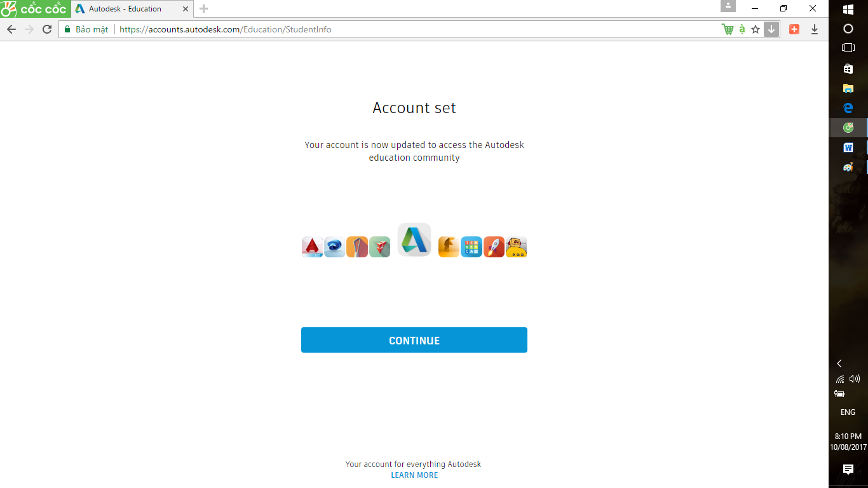Click the Tinkercad app icon
Image resolution: width=868 pixels, height=488 pixels.
(471, 247)
